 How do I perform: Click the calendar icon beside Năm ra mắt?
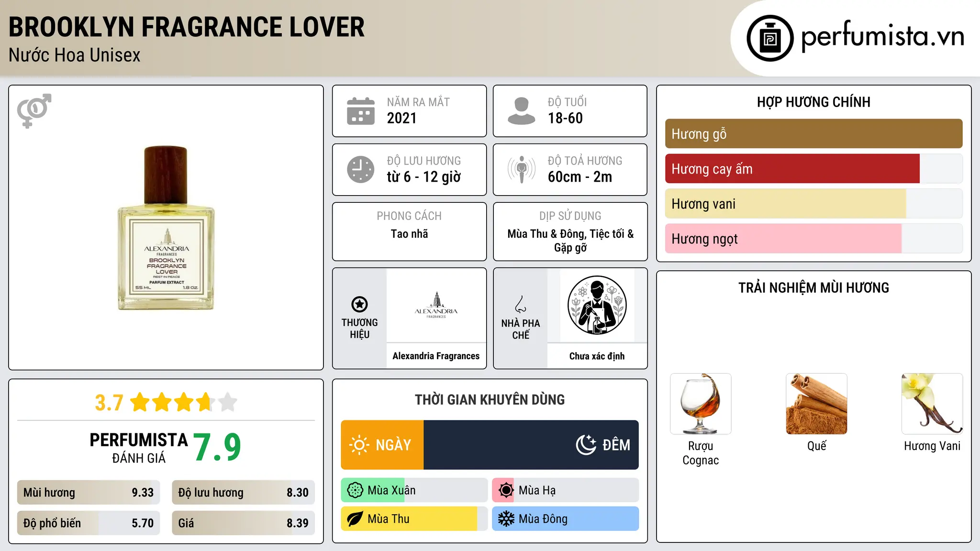click(361, 111)
